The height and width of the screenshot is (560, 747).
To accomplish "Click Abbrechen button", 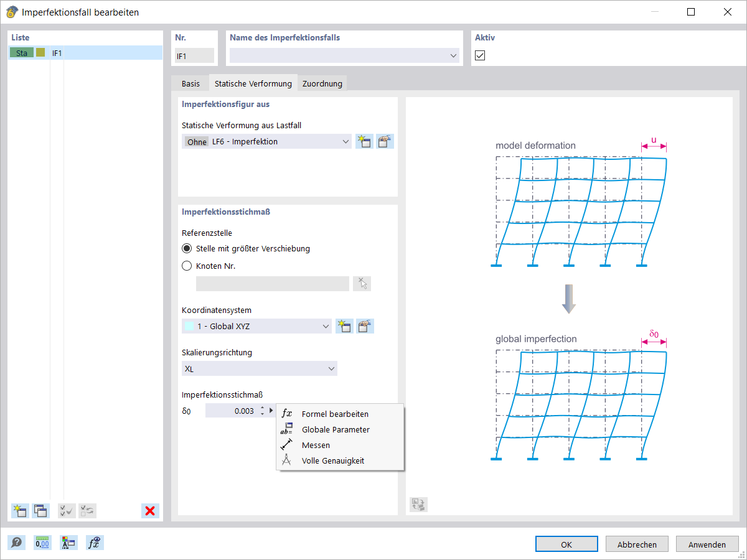I will [x=637, y=544].
